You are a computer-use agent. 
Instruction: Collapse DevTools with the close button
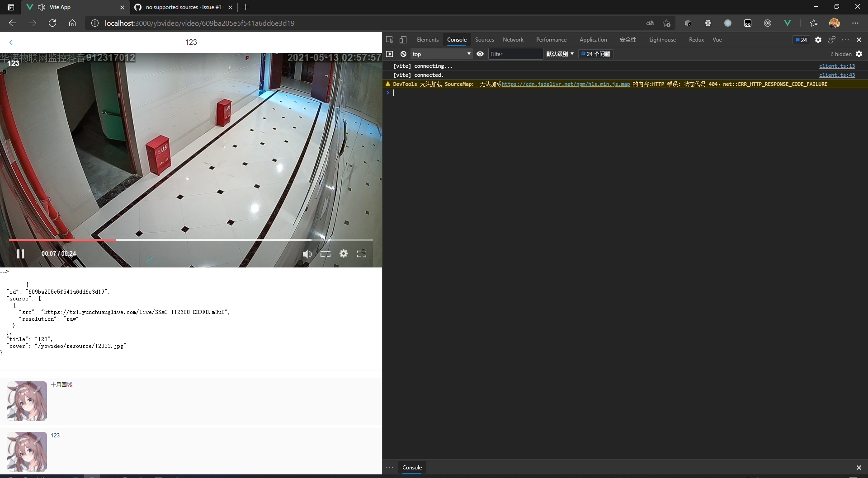coord(859,40)
